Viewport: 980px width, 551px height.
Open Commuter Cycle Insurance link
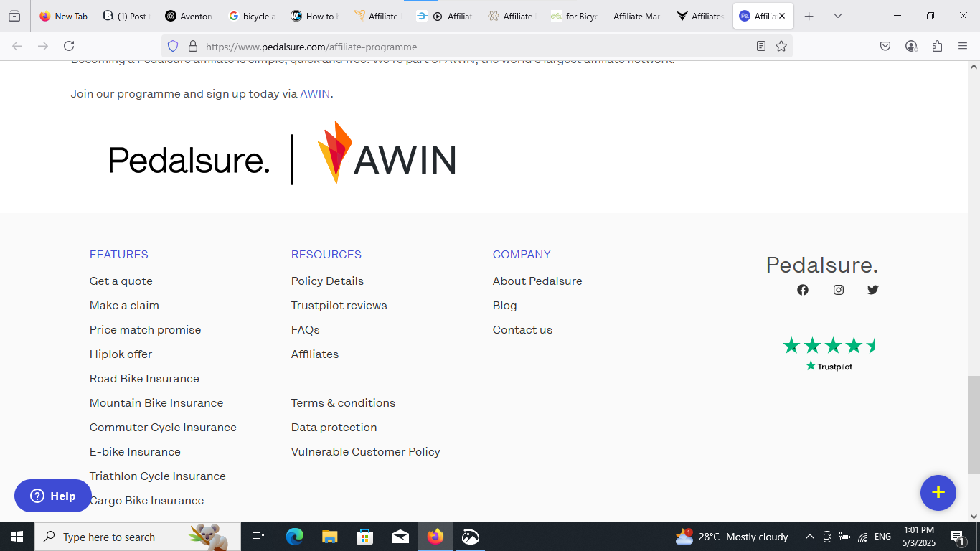coord(163,428)
